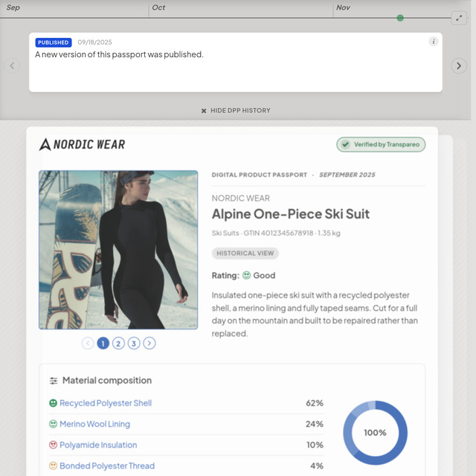Click the 4% value
The image size is (476, 476).
(317, 466)
